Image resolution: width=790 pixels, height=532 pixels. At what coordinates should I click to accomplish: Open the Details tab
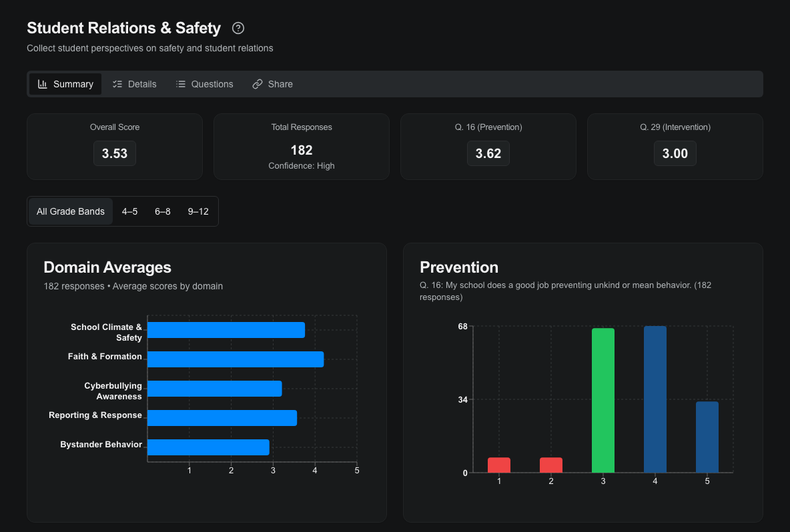click(x=135, y=84)
